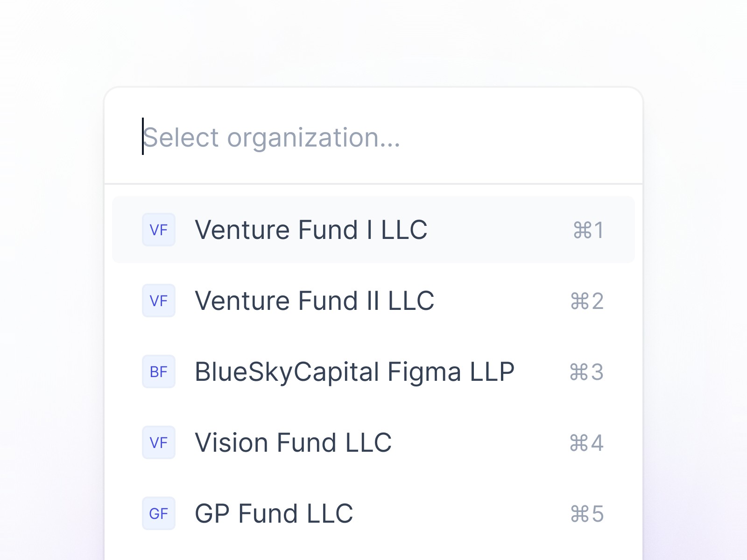This screenshot has width=747, height=560.
Task: Click the VF badge beside Vision Fund LLC
Action: point(159,442)
